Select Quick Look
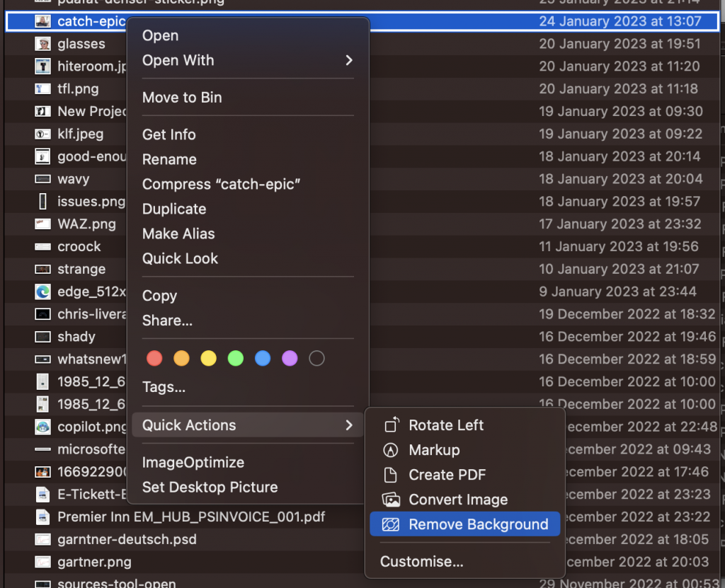The height and width of the screenshot is (588, 725). click(x=180, y=258)
